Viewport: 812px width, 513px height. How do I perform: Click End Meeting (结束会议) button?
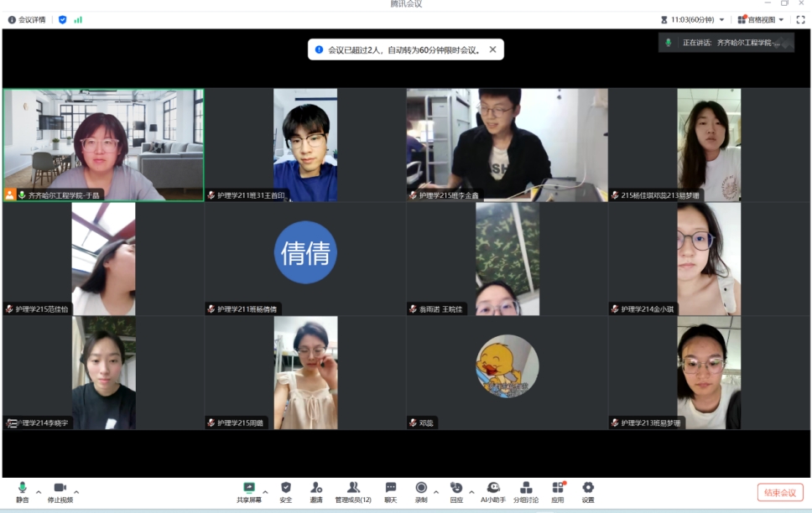780,493
